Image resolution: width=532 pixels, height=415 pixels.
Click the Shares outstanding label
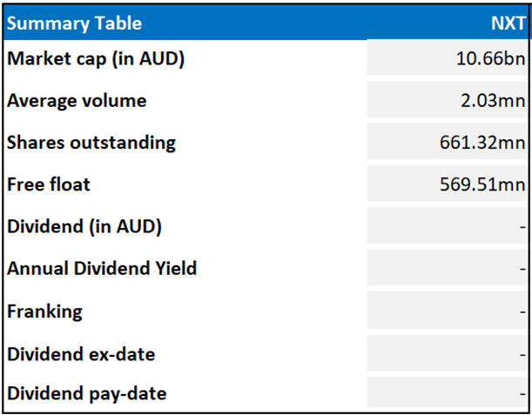pos(91,143)
